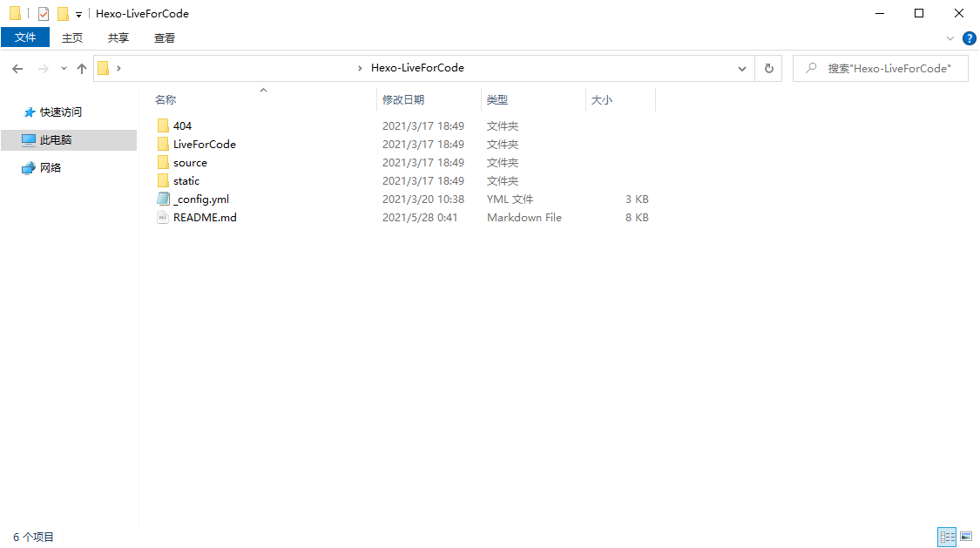Image resolution: width=980 pixels, height=548 pixels.
Task: Switch to the 主页 ribbon tab
Action: pos(72,38)
